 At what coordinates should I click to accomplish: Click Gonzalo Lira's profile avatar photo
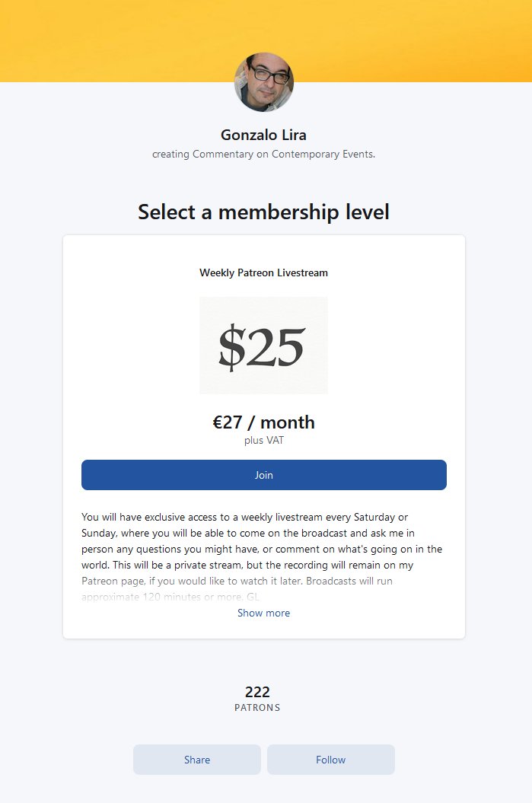(263, 82)
